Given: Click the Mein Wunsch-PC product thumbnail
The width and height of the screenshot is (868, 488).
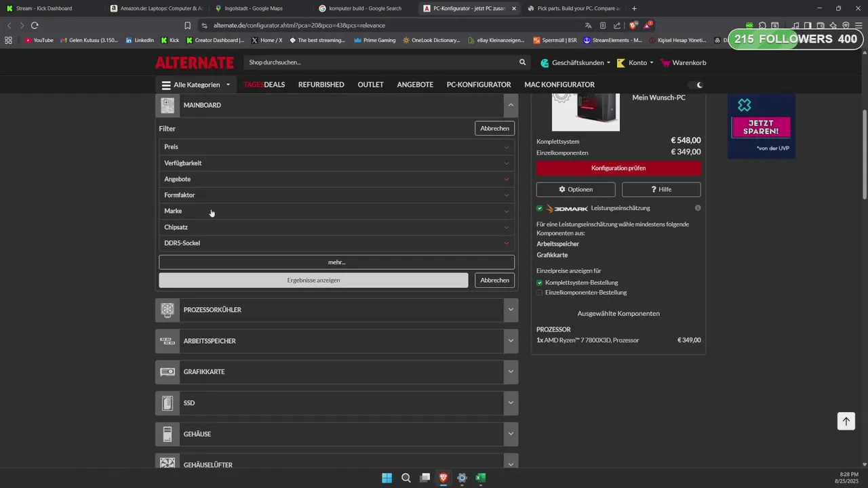Looking at the screenshot, I should (x=586, y=113).
